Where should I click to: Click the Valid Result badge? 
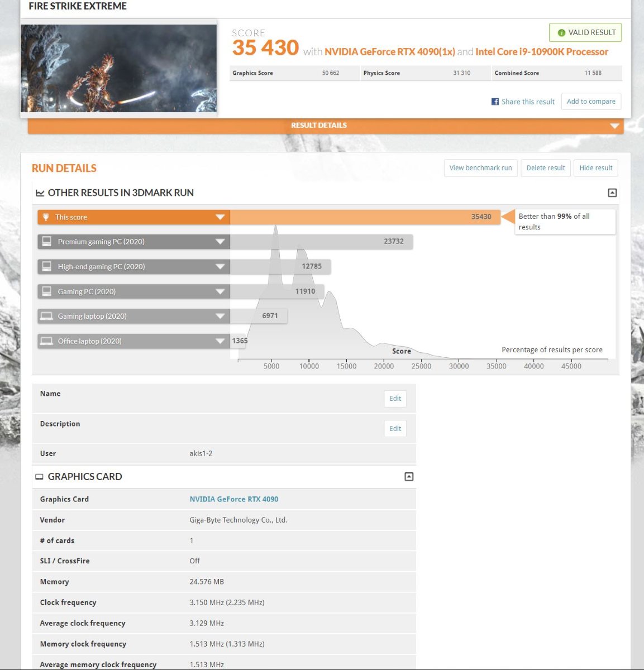585,32
